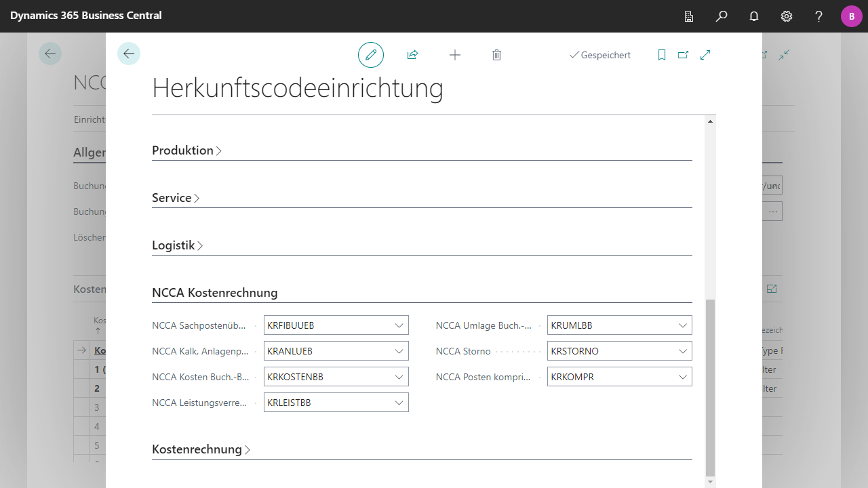The image size is (868, 488).
Task: Click the NCCA Leistungsverre... field label
Action: pyautogui.click(x=199, y=403)
